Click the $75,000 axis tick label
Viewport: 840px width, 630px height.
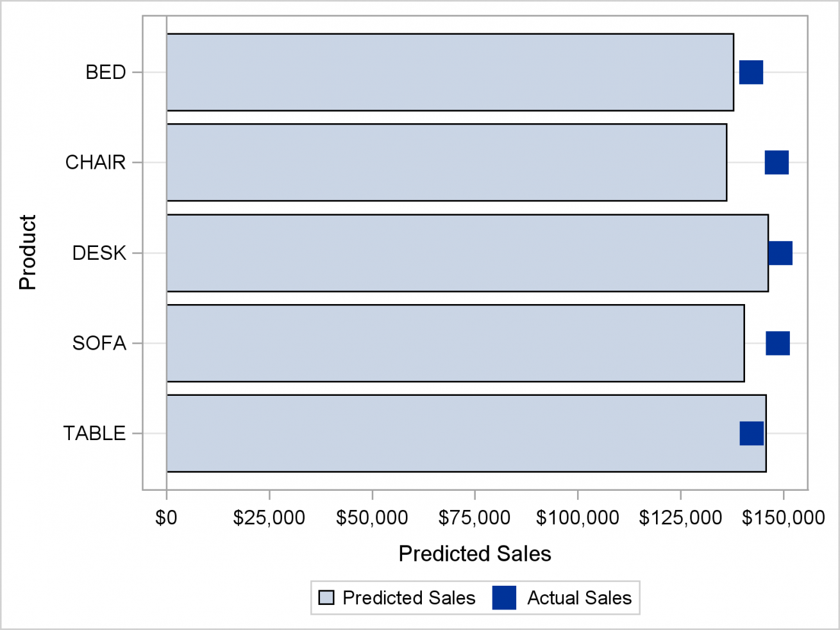pyautogui.click(x=475, y=518)
